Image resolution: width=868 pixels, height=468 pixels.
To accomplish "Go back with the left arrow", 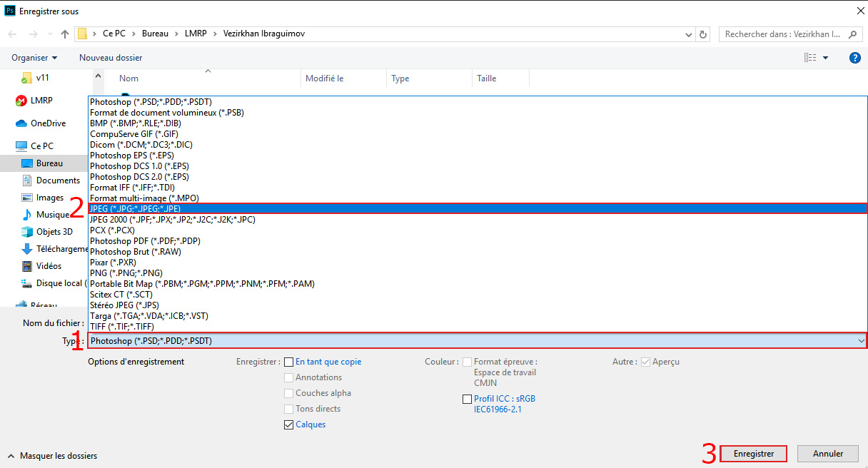I will pyautogui.click(x=13, y=34).
